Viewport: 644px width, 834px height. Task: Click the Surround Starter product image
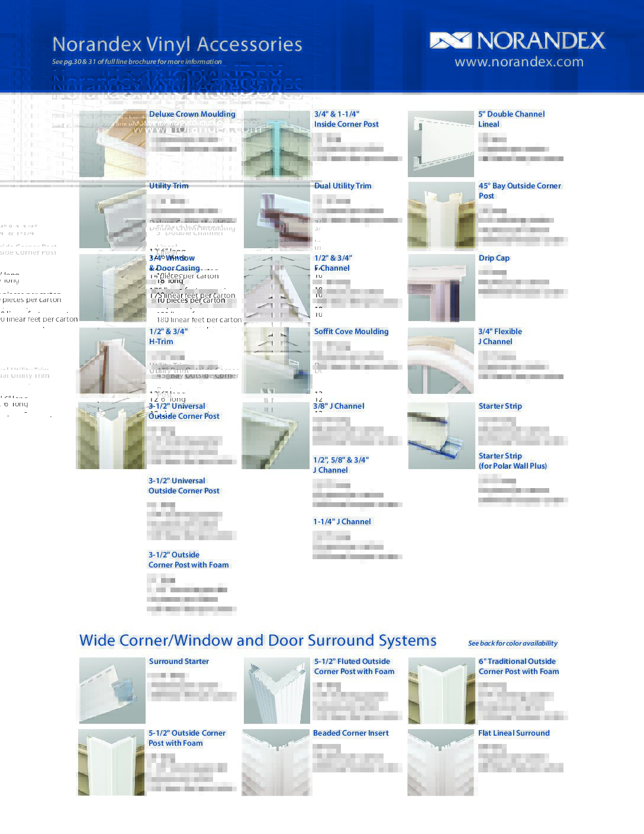click(112, 690)
